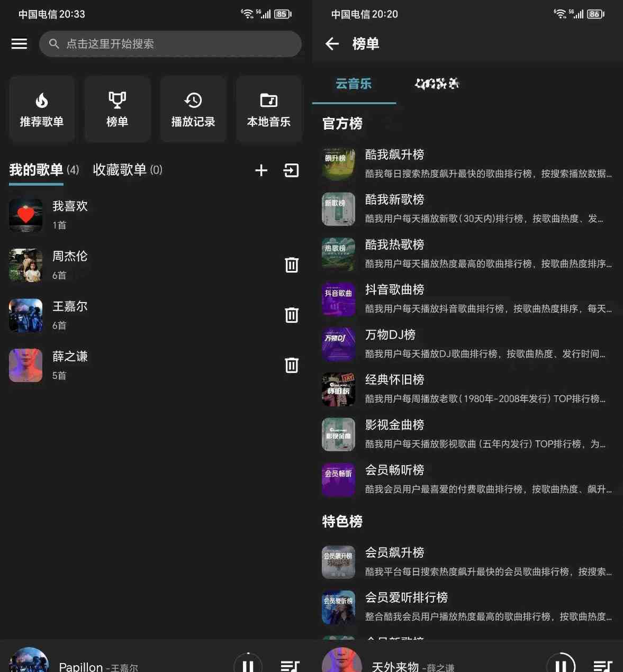
Task: Pause Papillon playback on left screen
Action: (x=248, y=665)
